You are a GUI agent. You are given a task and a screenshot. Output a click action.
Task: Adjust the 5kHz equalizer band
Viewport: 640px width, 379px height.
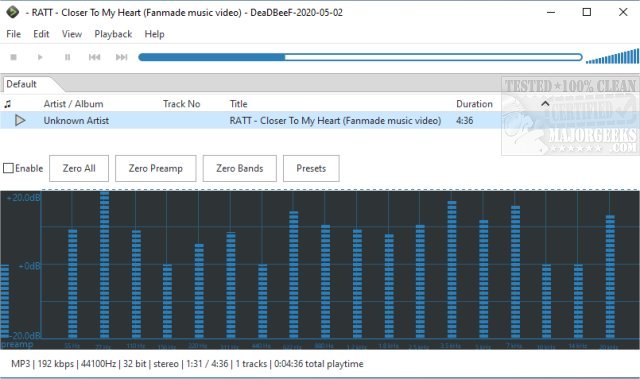tap(484, 279)
